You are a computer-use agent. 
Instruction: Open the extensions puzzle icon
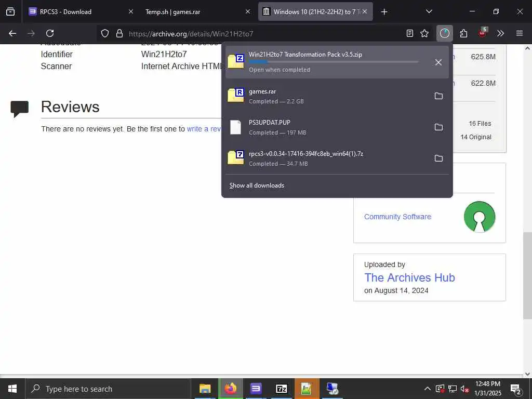(x=463, y=33)
